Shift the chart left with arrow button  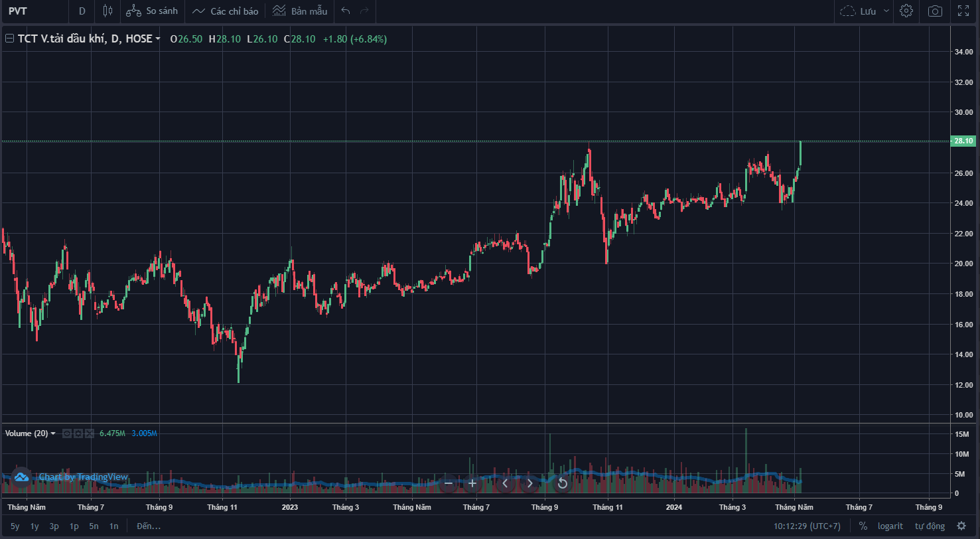pos(505,483)
